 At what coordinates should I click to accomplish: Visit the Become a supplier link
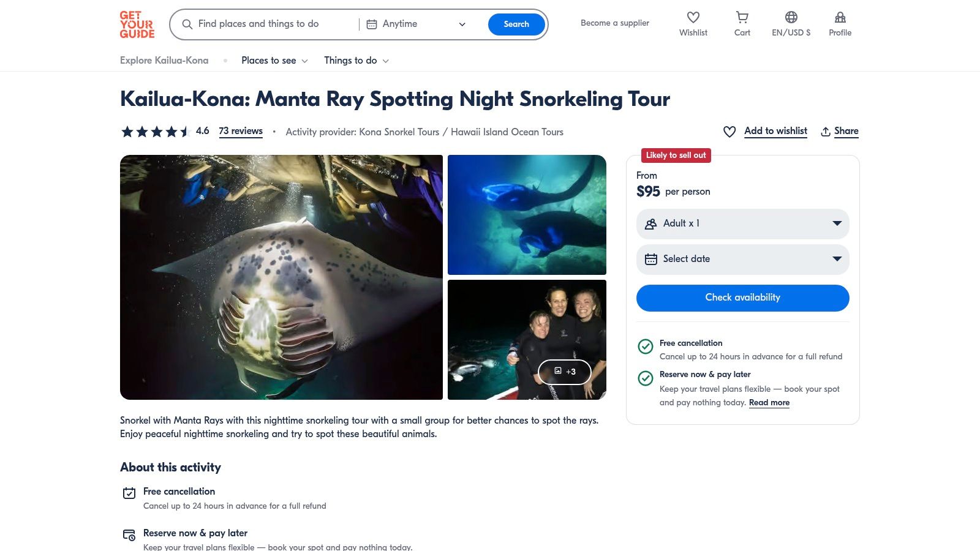[614, 23]
